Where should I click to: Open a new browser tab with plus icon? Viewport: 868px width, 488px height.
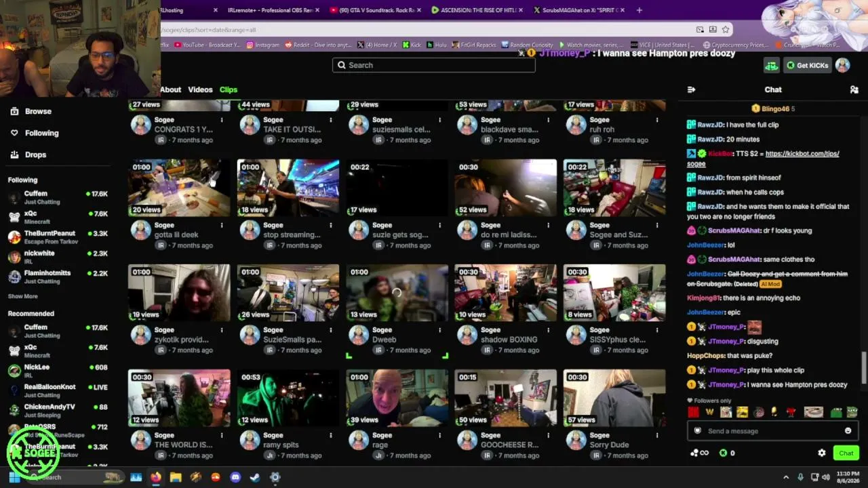[x=639, y=10]
